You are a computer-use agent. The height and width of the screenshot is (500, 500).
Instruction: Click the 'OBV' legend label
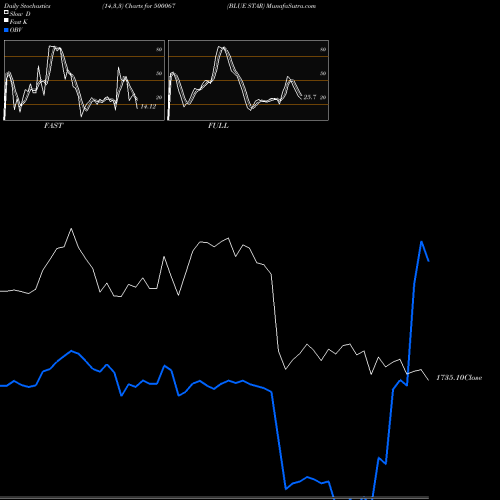tap(16, 30)
